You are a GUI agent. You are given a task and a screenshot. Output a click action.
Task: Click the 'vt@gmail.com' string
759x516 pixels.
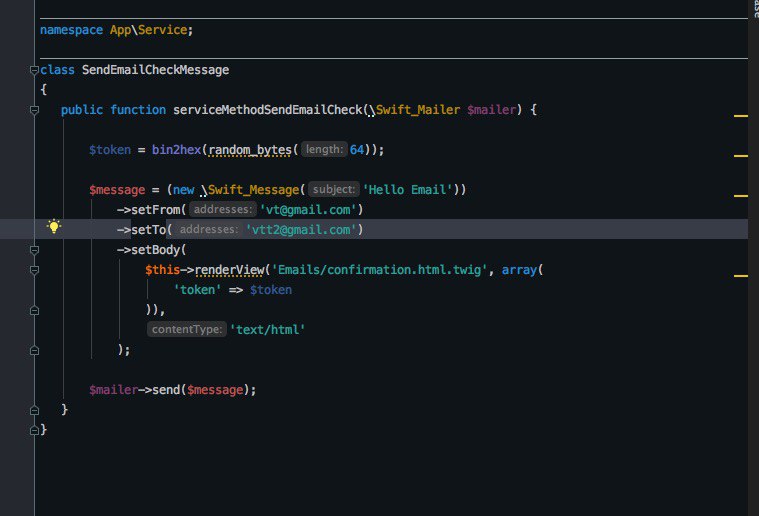308,210
